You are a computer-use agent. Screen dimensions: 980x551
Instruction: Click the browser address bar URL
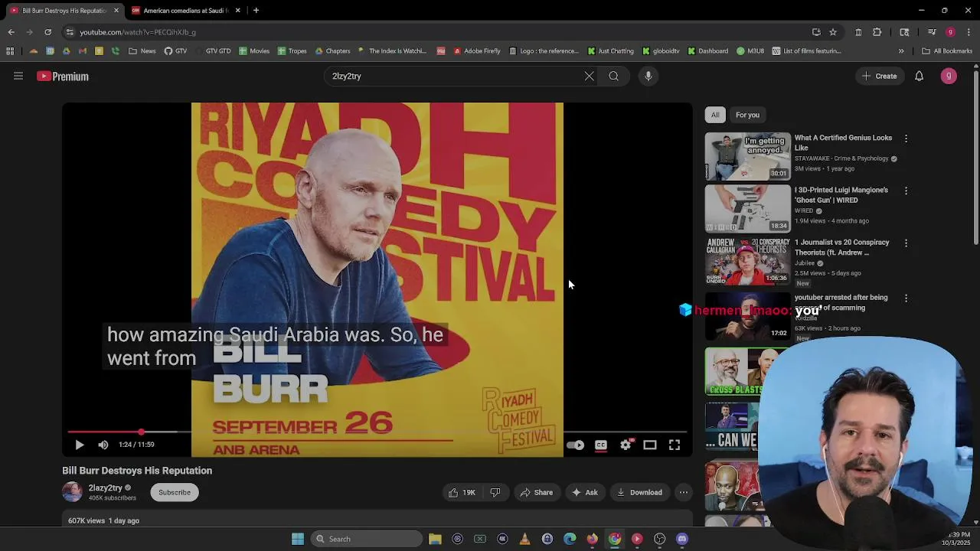tap(138, 32)
